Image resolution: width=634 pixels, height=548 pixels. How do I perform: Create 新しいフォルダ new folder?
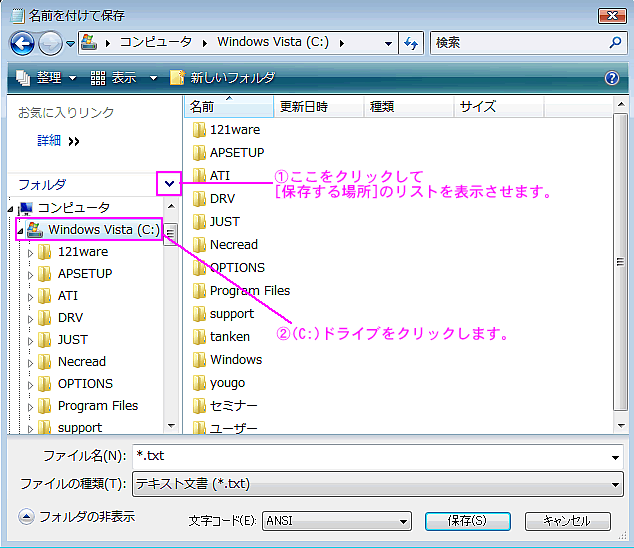tap(223, 77)
